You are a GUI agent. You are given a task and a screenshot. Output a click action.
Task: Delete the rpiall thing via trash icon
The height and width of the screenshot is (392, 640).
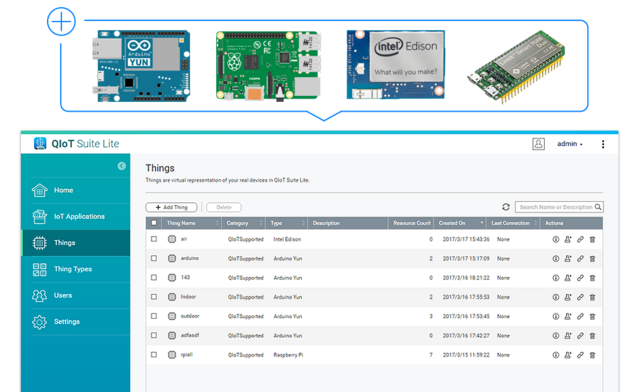(592, 355)
